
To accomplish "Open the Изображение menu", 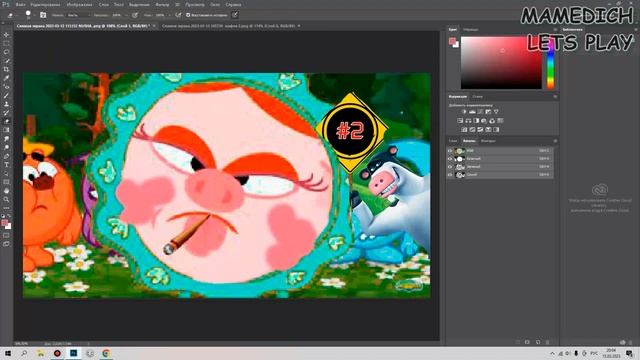I will 80,4.
